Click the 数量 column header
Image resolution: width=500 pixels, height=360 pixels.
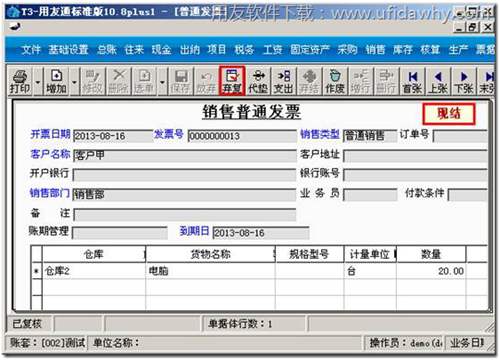coord(431,255)
